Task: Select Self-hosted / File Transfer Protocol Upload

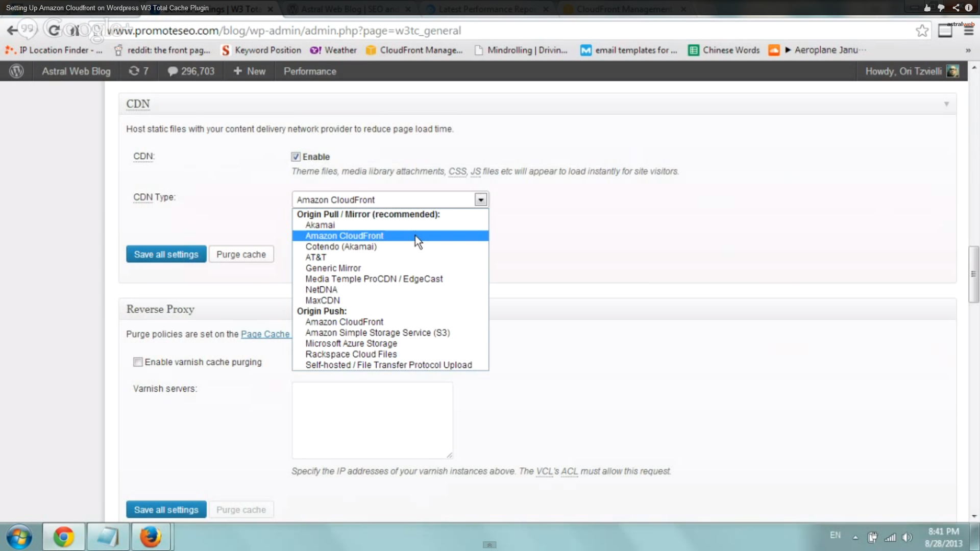Action: click(390, 365)
